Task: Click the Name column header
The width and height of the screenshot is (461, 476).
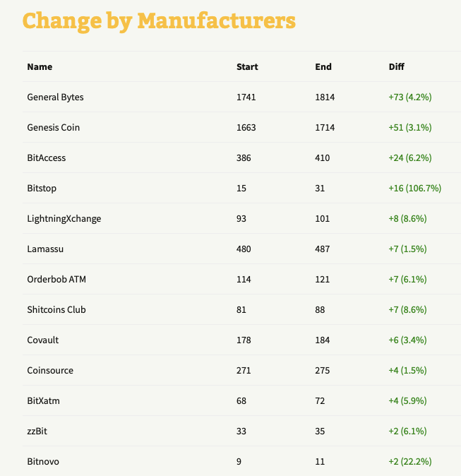Action: [x=40, y=67]
